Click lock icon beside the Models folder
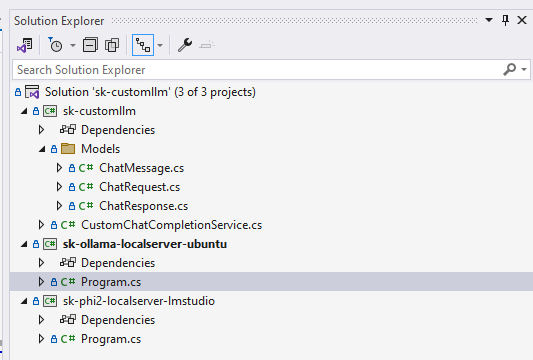533x360 pixels. 54,149
